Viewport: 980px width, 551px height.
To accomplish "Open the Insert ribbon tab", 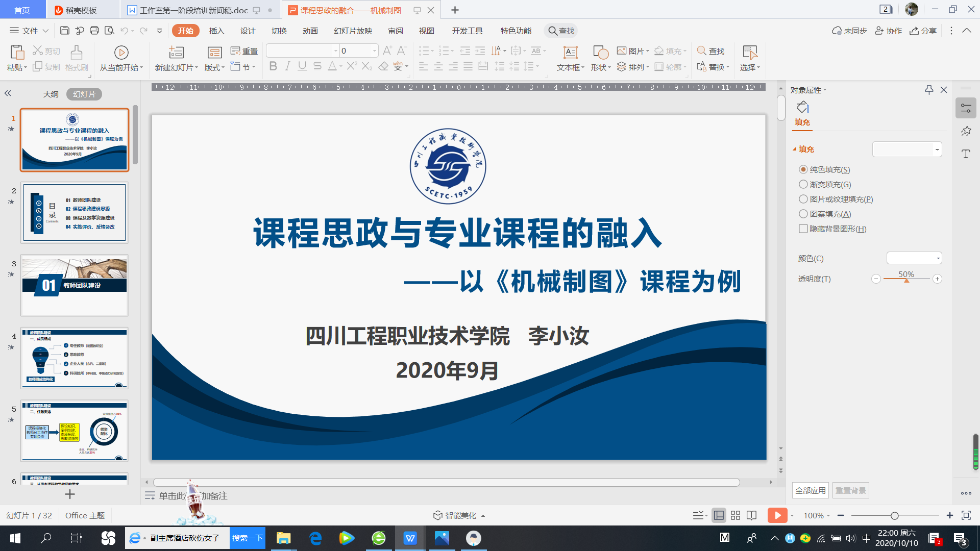I will (216, 31).
